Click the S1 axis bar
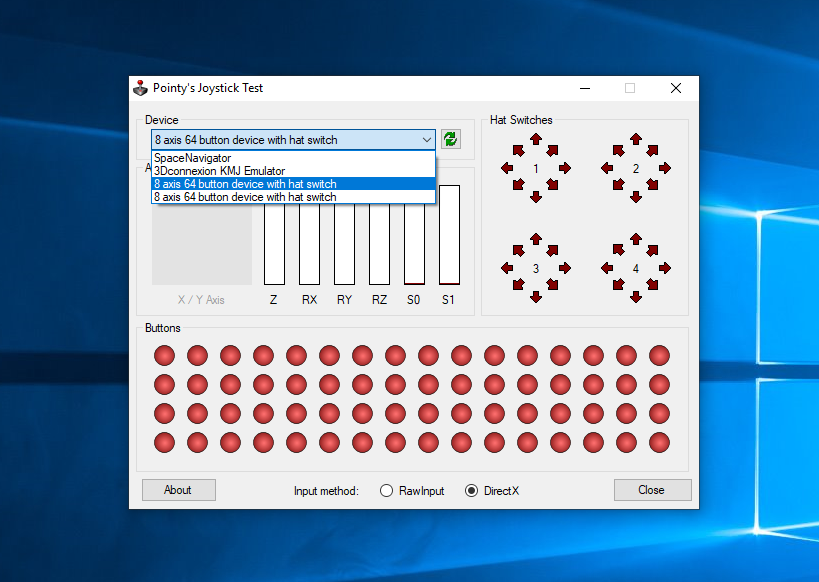819x582 pixels. coord(449,235)
